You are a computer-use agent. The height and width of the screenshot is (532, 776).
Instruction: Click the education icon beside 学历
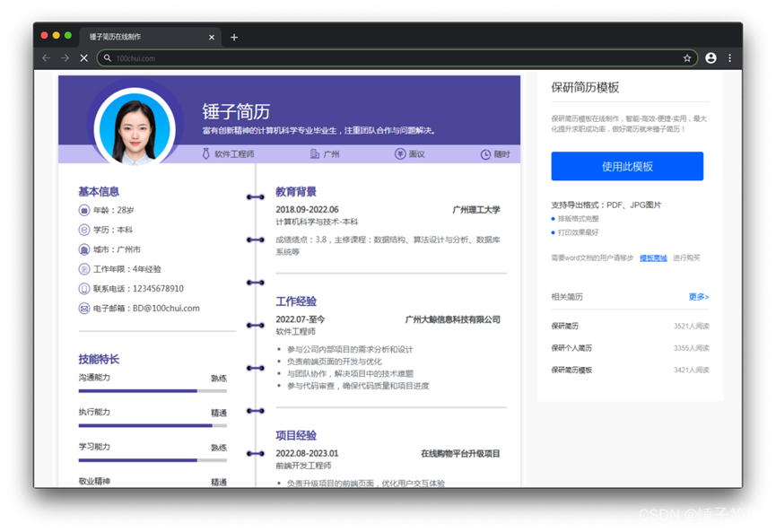pos(84,230)
